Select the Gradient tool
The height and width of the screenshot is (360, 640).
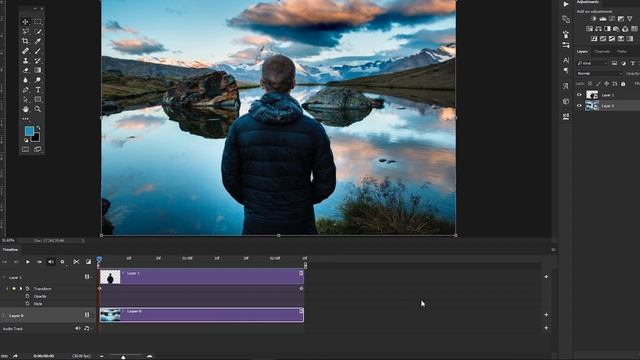[x=38, y=70]
